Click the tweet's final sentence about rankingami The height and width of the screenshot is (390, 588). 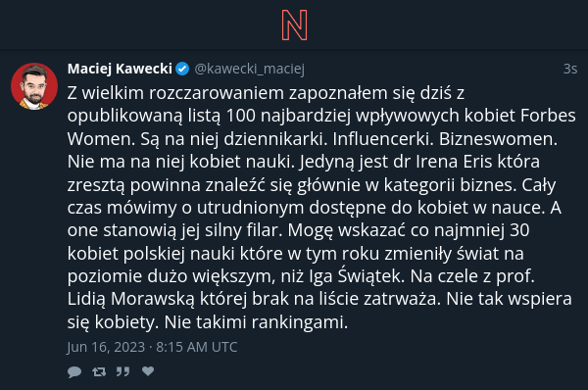pyautogui.click(x=208, y=322)
